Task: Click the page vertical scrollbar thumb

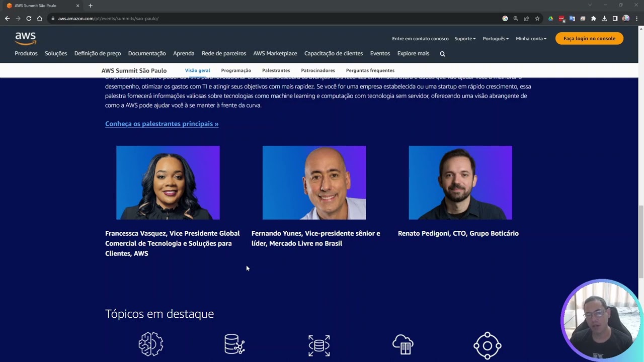Action: point(641,241)
